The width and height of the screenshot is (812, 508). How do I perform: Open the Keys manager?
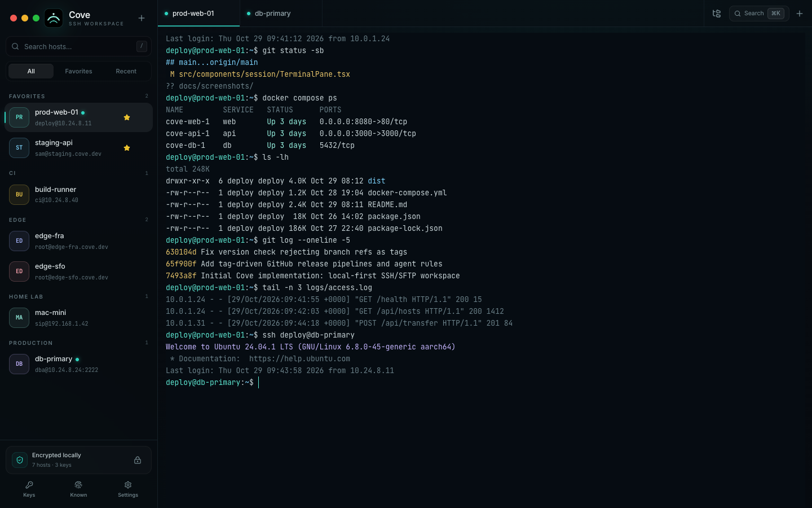pos(29,489)
